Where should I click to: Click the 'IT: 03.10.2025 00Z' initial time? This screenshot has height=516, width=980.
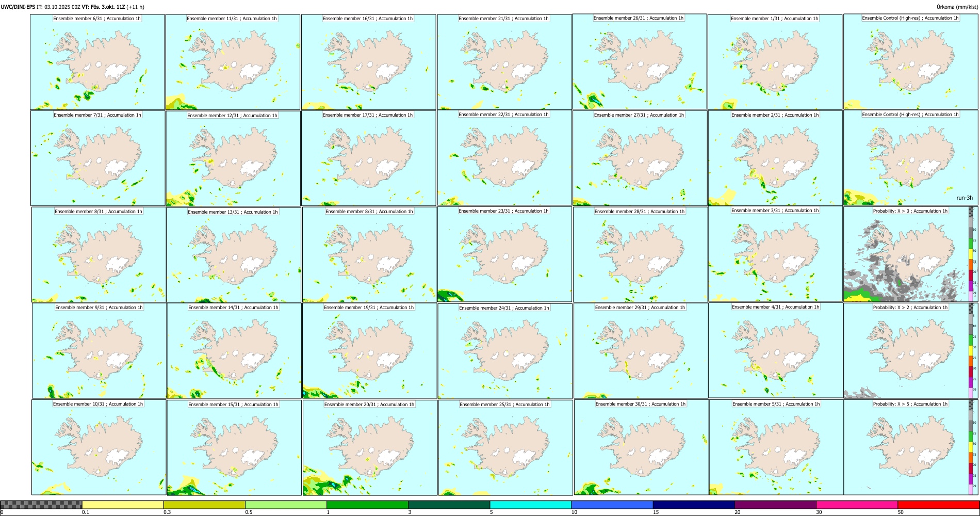pyautogui.click(x=58, y=7)
